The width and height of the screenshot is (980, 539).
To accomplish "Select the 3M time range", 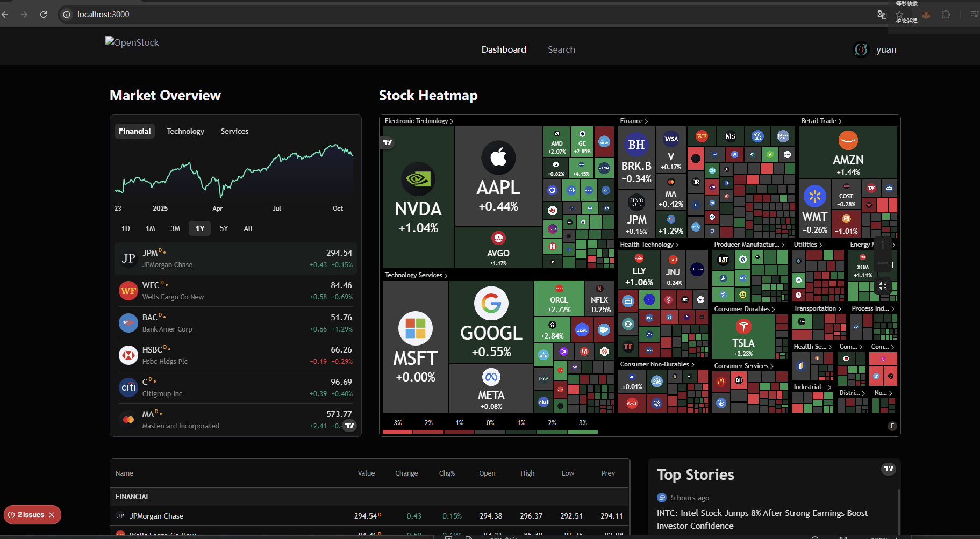I will [175, 228].
